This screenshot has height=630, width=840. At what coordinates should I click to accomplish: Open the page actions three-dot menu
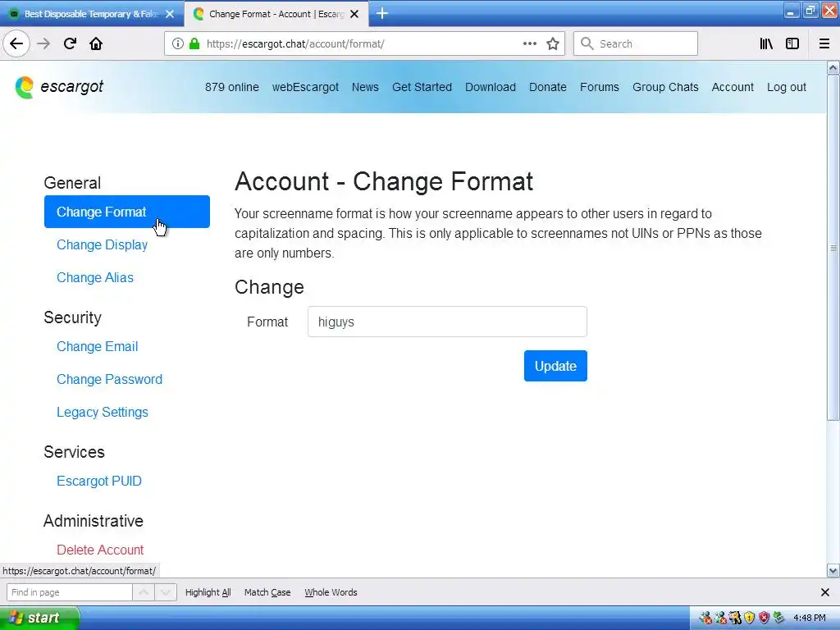point(530,44)
